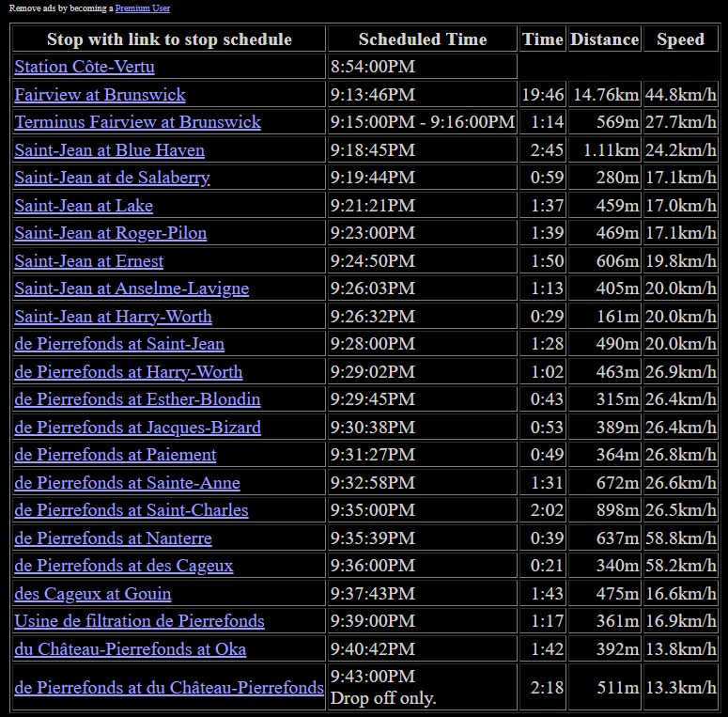Open Saint-Jean at Roger-Pilon stop
The image size is (728, 717).
tap(110, 233)
